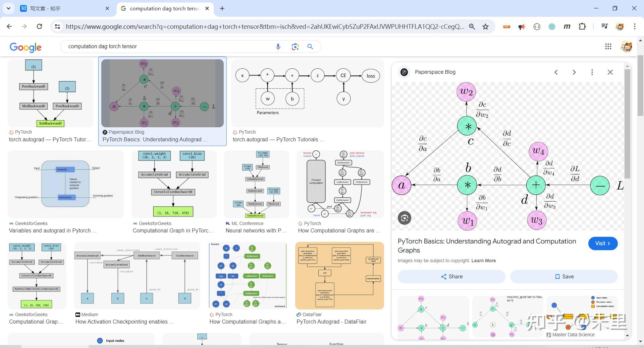
Task: Bookmark this page with the star icon
Action: [x=485, y=26]
